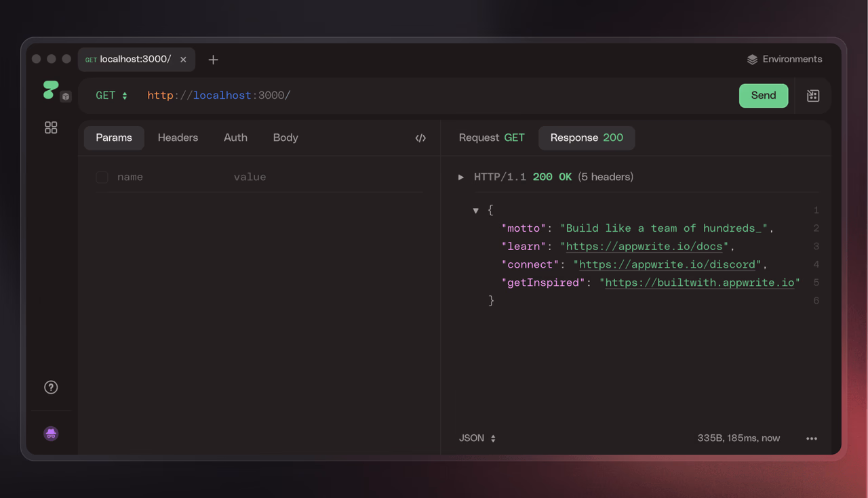Open the collections grid icon in sidebar
Screen dimensions: 868x498
point(51,127)
